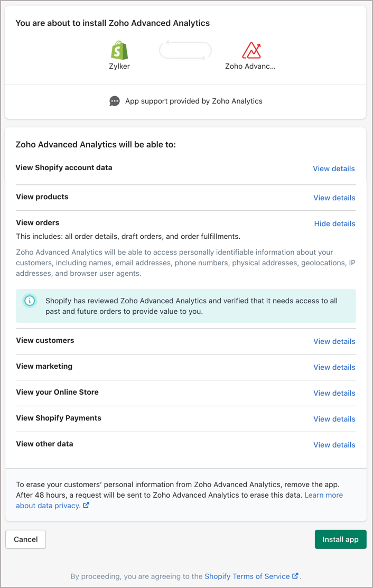Expand details for View Shopify Payments
This screenshot has width=373, height=588.
point(334,419)
